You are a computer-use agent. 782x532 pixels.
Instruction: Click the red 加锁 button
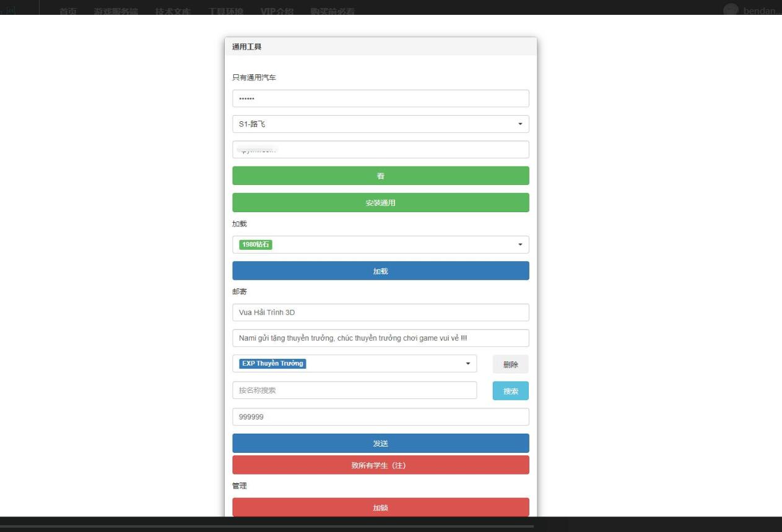coord(380,507)
